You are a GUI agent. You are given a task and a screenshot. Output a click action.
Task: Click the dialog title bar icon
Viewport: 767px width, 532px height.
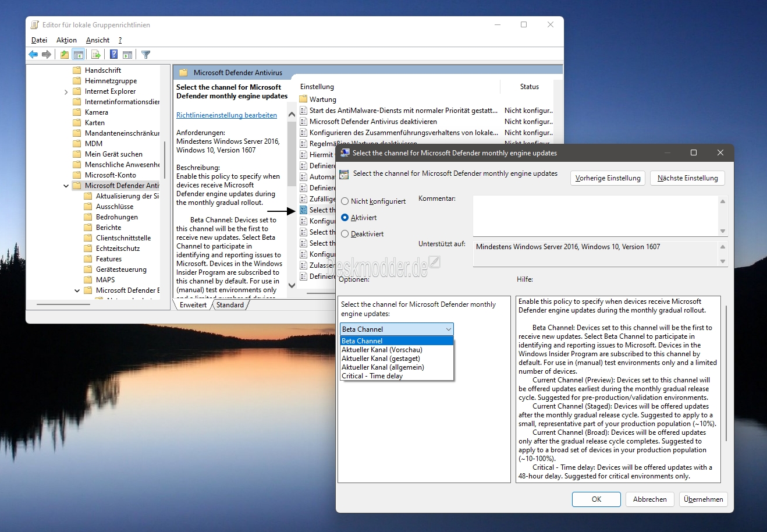pos(345,152)
